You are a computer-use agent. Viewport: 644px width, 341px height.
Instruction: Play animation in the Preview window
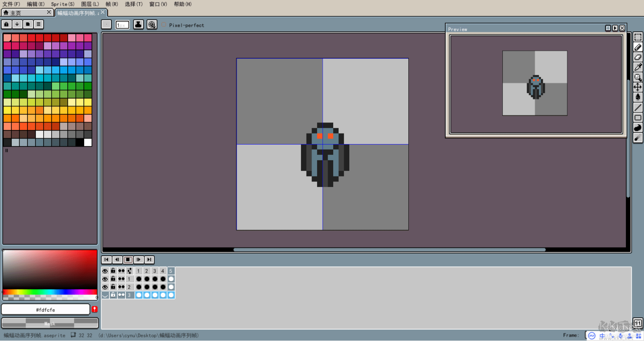pyautogui.click(x=615, y=28)
